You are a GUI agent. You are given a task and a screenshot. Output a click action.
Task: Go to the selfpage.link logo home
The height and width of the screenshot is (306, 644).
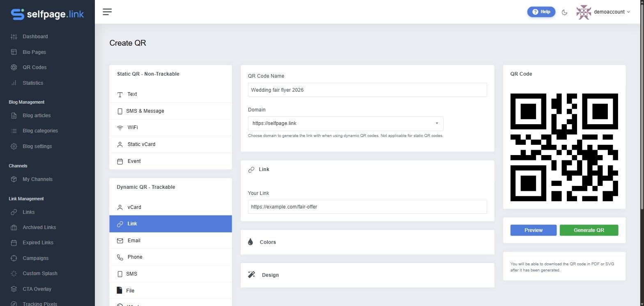[47, 14]
